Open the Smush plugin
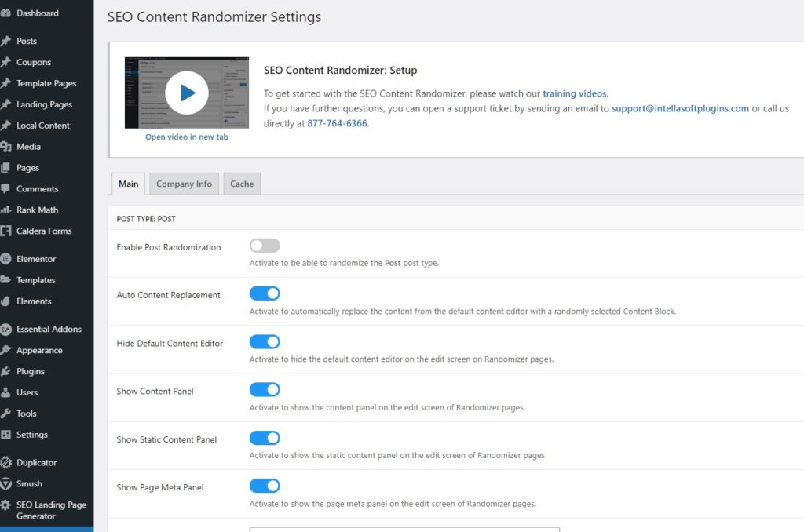 click(x=31, y=483)
